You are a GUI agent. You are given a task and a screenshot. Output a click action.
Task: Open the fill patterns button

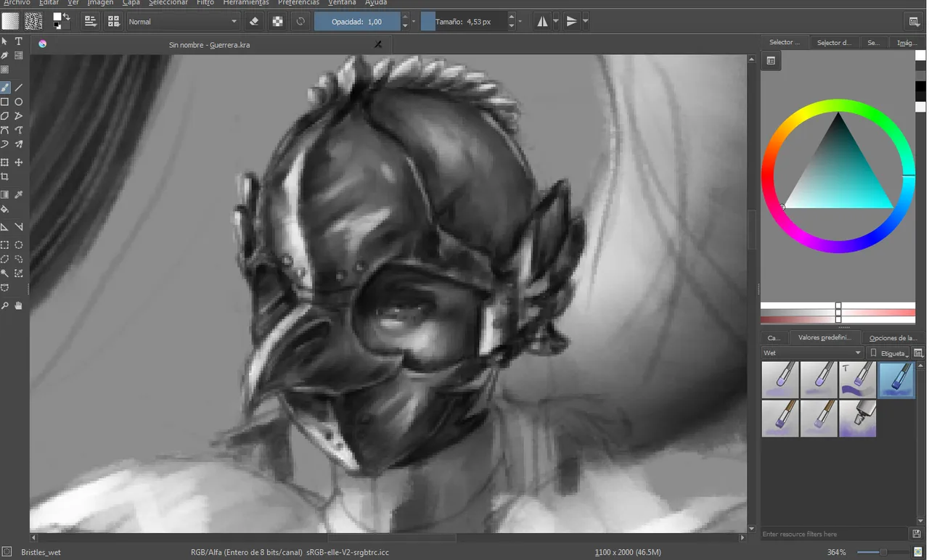click(x=33, y=21)
